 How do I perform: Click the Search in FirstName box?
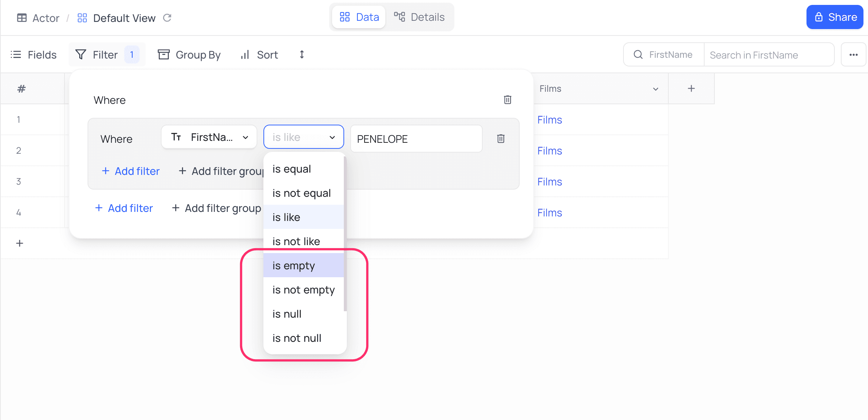pyautogui.click(x=769, y=54)
